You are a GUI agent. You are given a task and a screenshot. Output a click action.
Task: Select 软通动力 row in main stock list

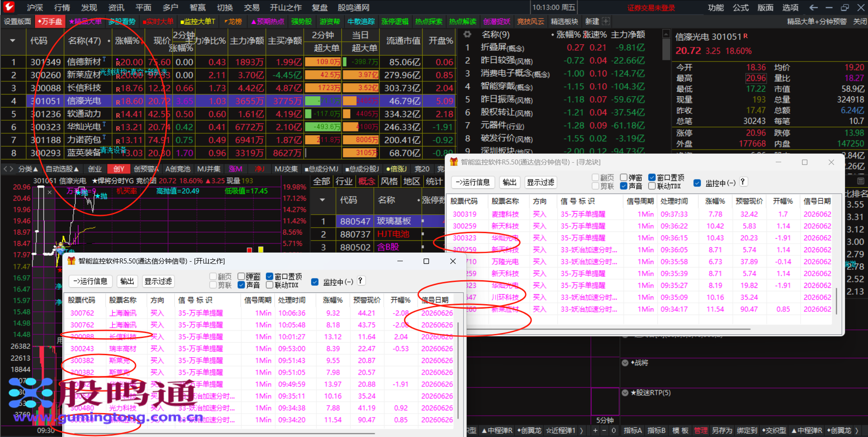pos(227,114)
